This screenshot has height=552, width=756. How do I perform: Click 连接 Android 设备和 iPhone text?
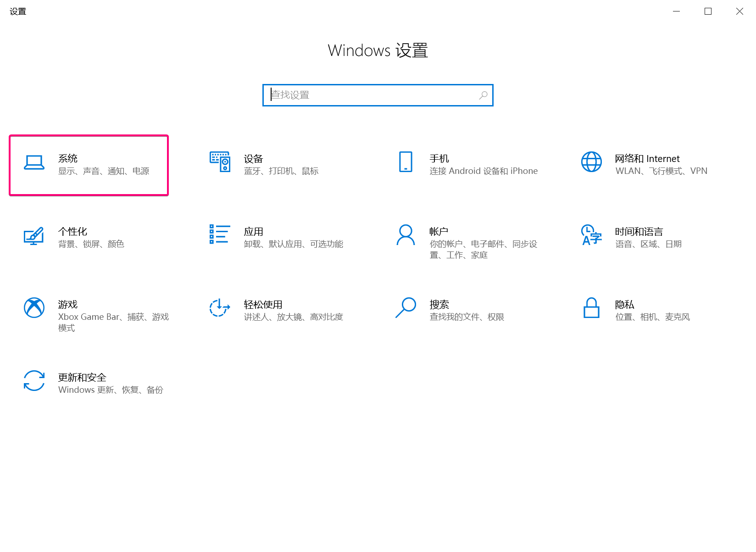(x=484, y=171)
